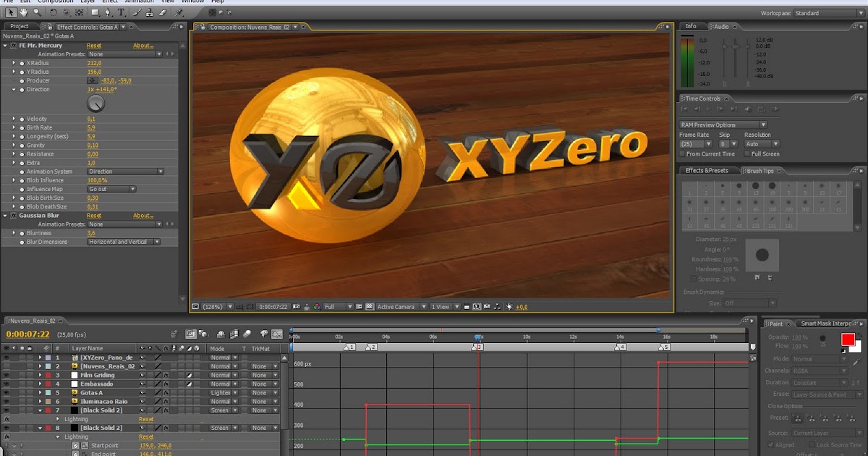Viewport: 868px width, 456px height.
Task: Select the Pan Behind tool
Action: pyautogui.click(x=80, y=12)
